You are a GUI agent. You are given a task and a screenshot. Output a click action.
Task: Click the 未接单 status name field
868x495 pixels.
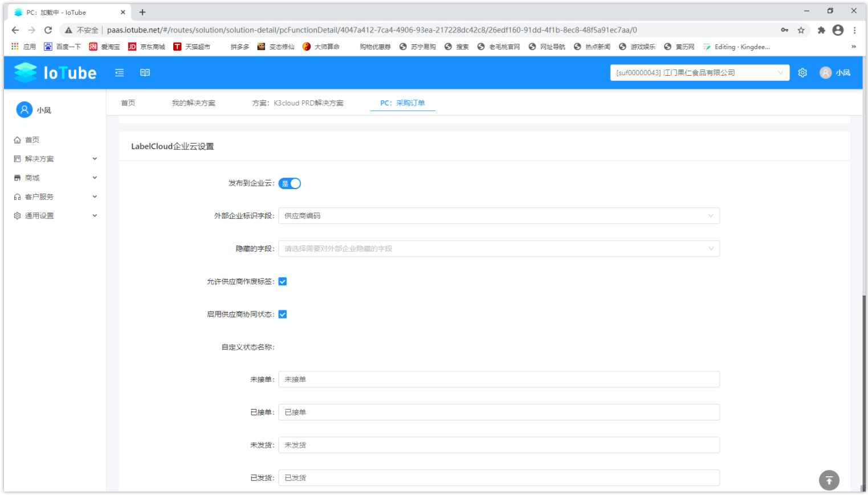[499, 379]
